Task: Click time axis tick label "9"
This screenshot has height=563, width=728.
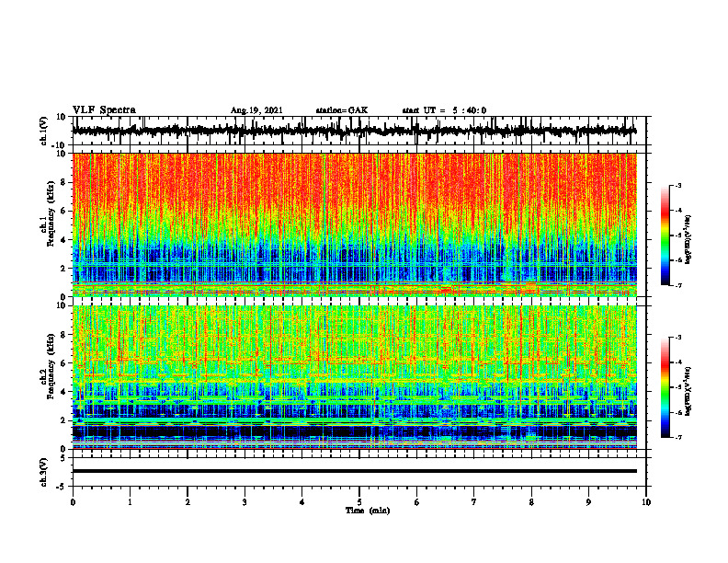Action: 588,502
